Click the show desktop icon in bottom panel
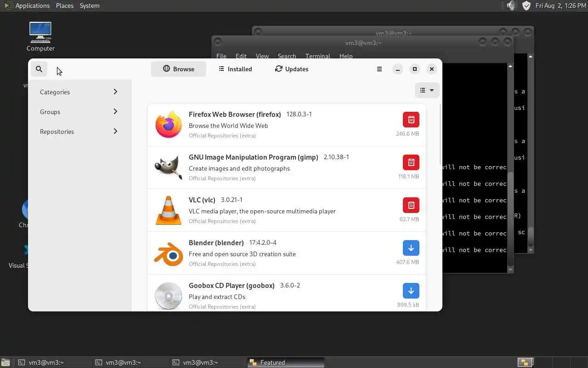This screenshot has width=588, height=368. point(5,362)
